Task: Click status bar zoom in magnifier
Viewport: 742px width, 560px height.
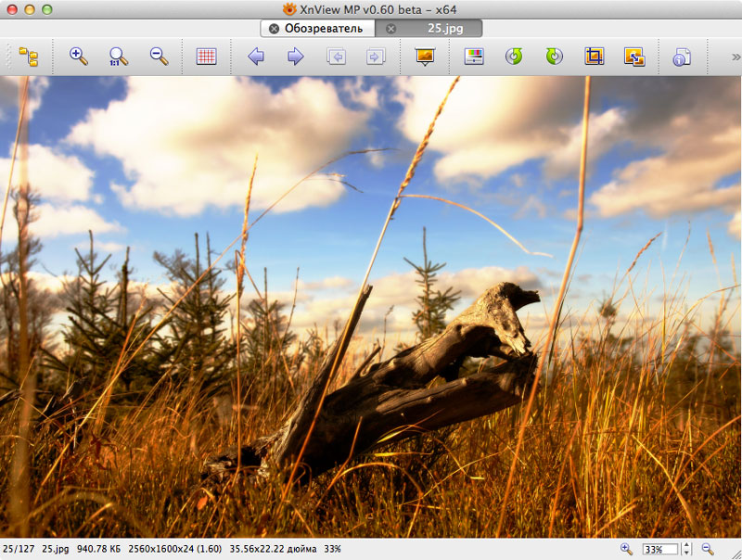Action: tap(627, 549)
